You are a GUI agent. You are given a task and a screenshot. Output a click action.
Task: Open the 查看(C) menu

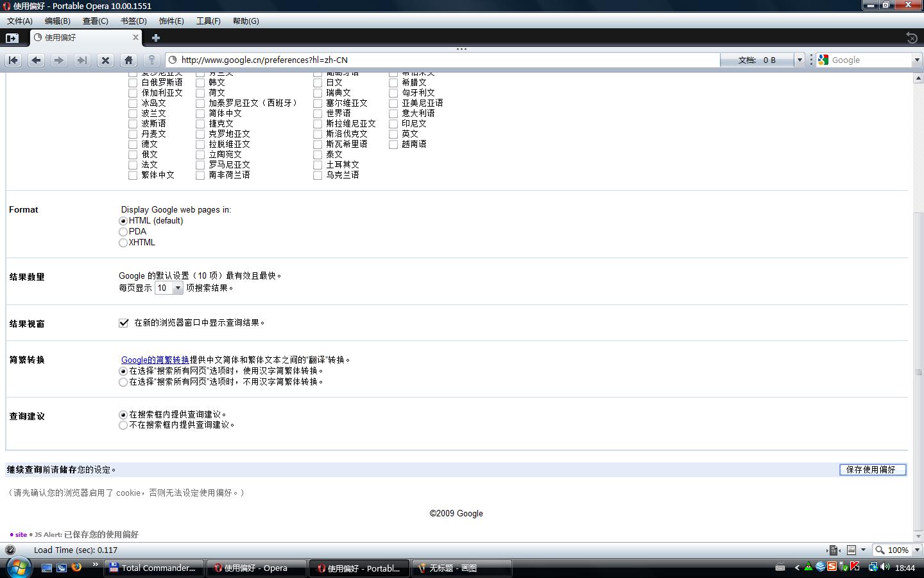click(96, 21)
